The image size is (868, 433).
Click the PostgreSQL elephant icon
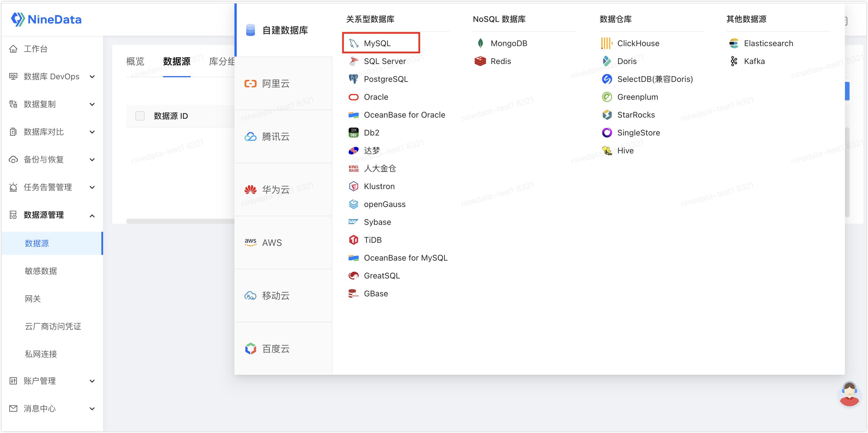tap(353, 79)
